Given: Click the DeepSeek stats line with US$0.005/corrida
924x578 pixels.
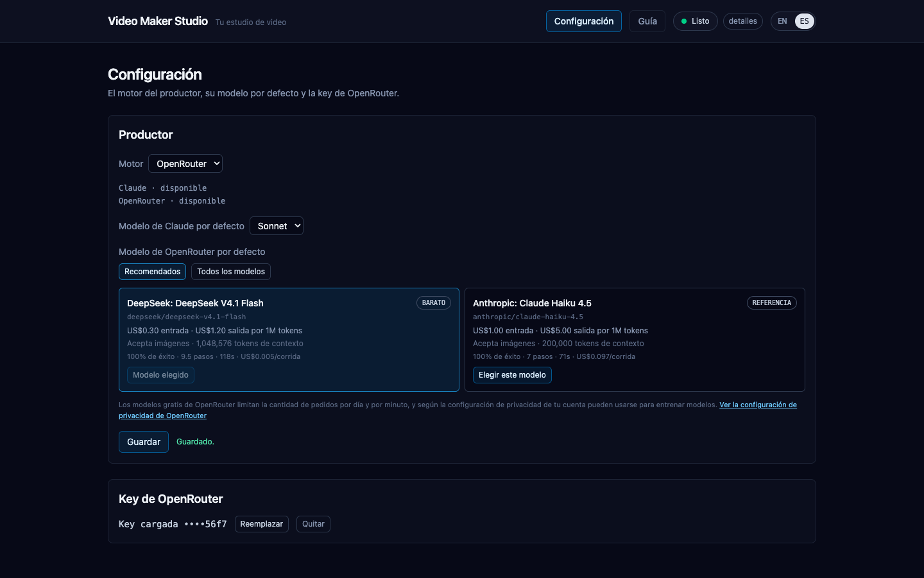Looking at the screenshot, I should coord(214,356).
